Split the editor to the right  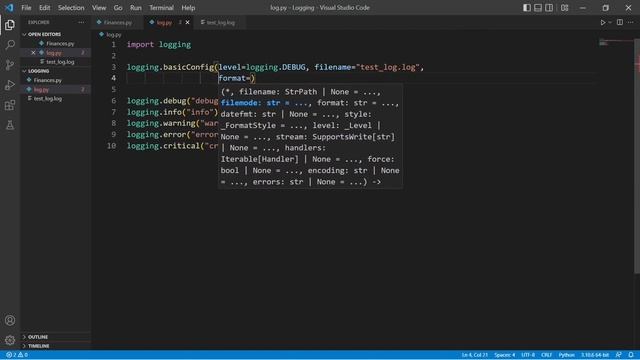point(620,22)
